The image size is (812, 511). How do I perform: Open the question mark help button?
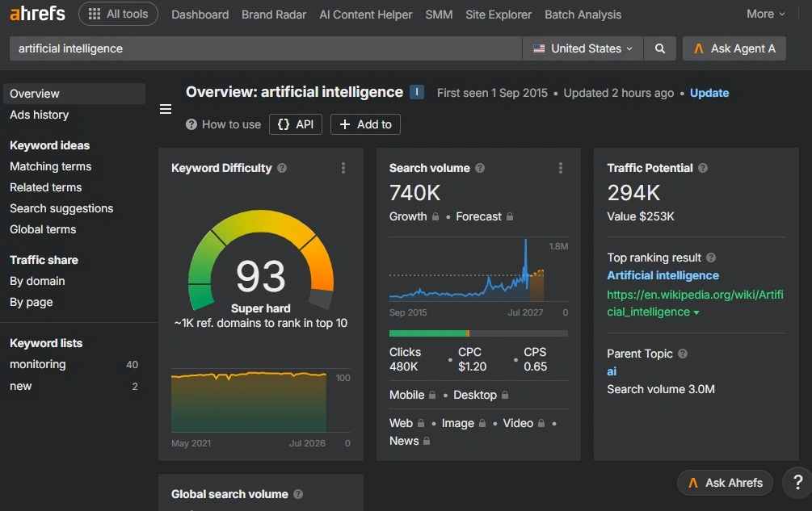798,483
